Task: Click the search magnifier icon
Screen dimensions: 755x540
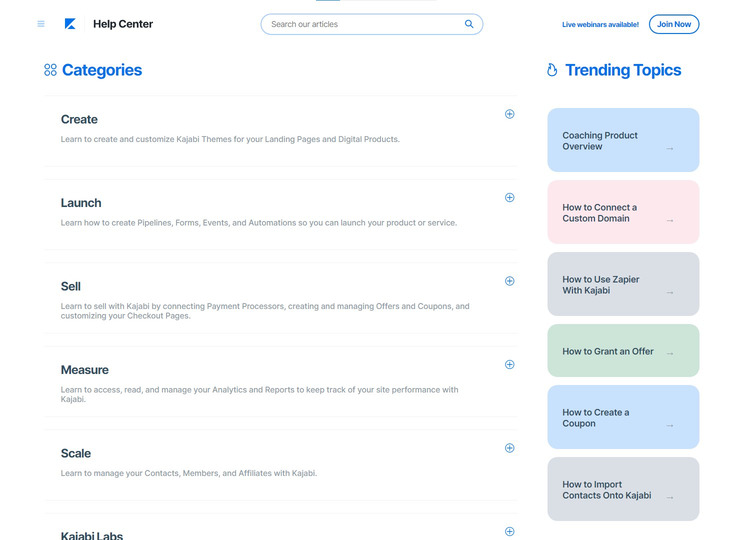Action: 469,24
